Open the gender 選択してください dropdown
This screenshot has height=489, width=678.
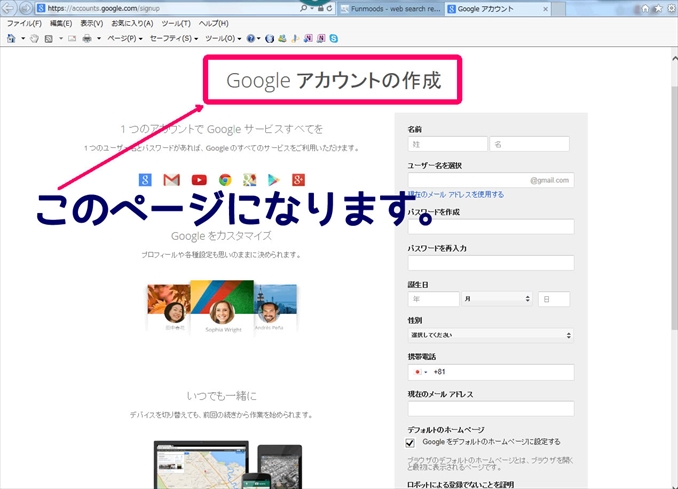[x=491, y=335]
